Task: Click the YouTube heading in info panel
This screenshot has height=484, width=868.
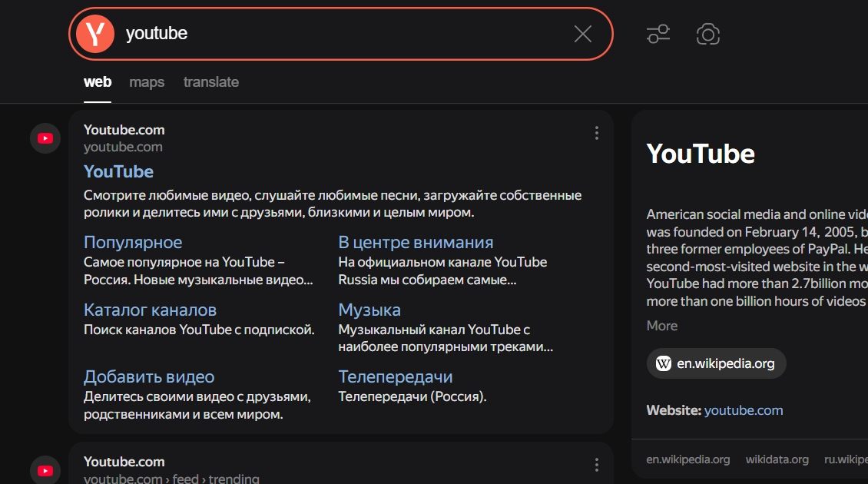Action: click(x=701, y=154)
